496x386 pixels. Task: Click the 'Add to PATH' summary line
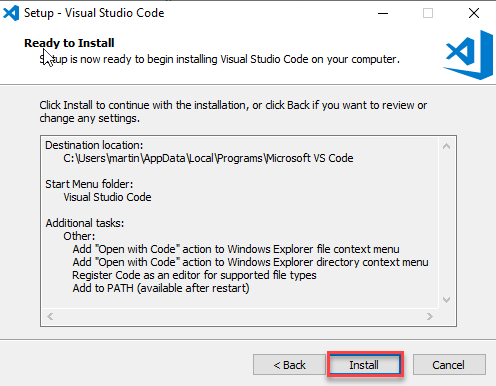point(161,288)
